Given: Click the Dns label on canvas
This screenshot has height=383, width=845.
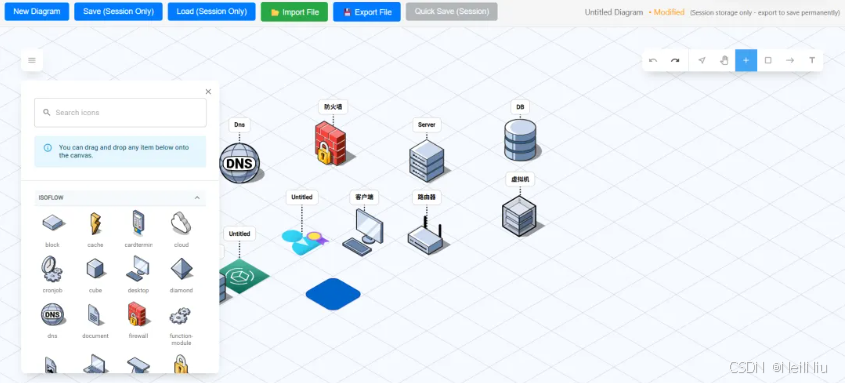Looking at the screenshot, I should pyautogui.click(x=239, y=125).
